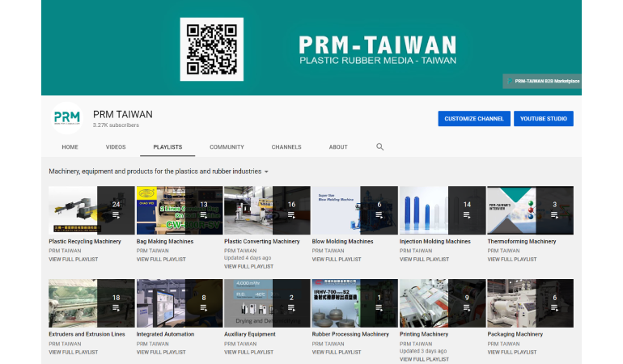The height and width of the screenshot is (364, 623).
Task: View full playlist for Bag Making Machines
Action: (x=161, y=259)
